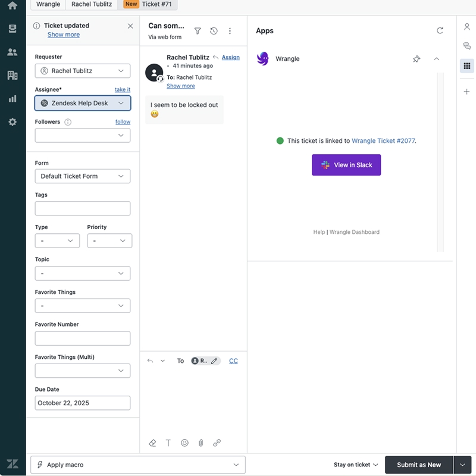Image resolution: width=476 pixels, height=476 pixels.
Task: Refresh the Apps panel
Action: (440, 30)
